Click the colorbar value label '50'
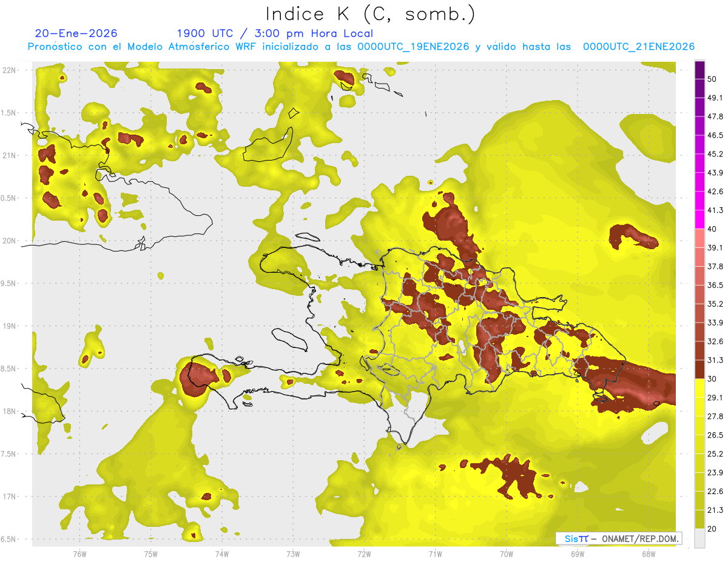728x562 pixels. click(712, 79)
